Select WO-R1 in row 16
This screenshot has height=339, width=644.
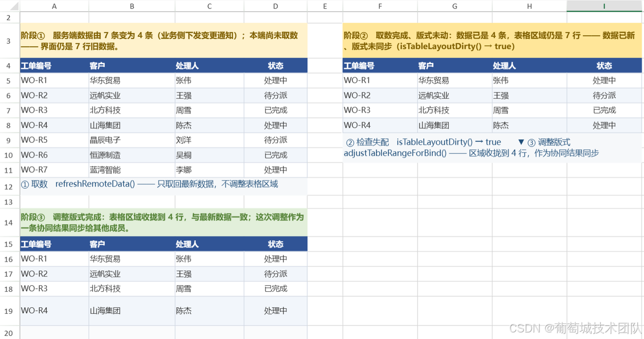(x=54, y=259)
